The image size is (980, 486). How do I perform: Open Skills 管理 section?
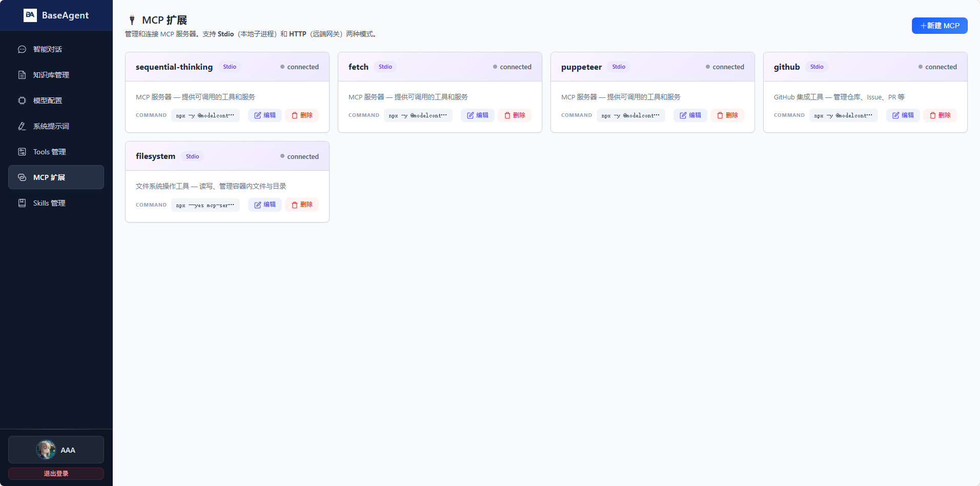(x=56, y=203)
